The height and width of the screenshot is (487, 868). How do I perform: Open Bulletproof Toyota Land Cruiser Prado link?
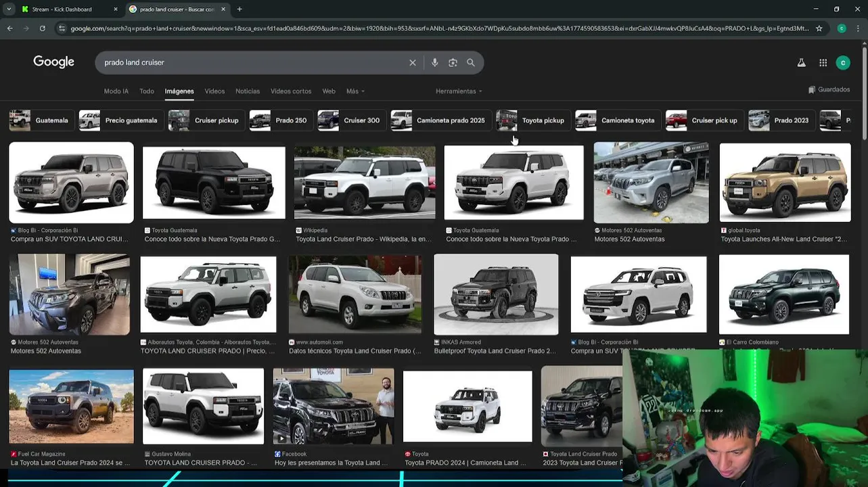pyautogui.click(x=495, y=351)
